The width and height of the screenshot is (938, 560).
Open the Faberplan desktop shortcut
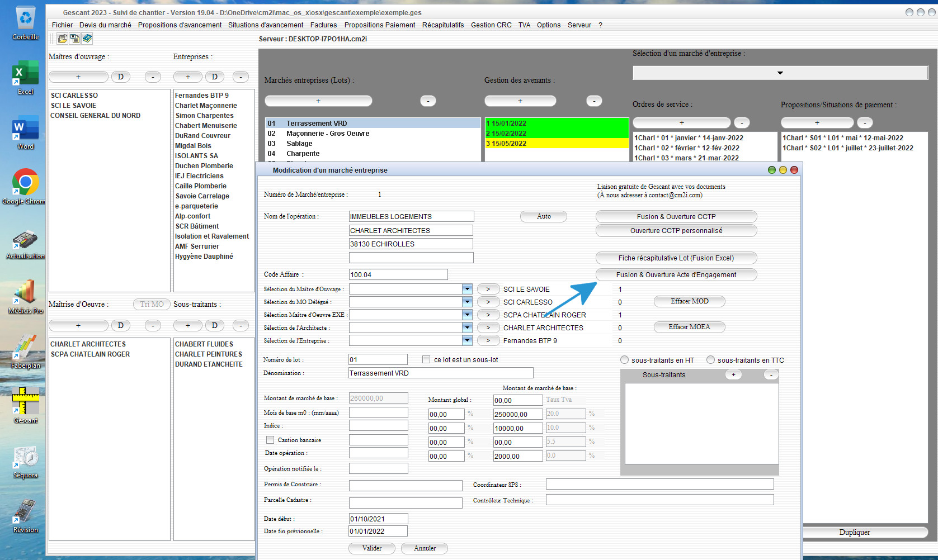coord(26,352)
